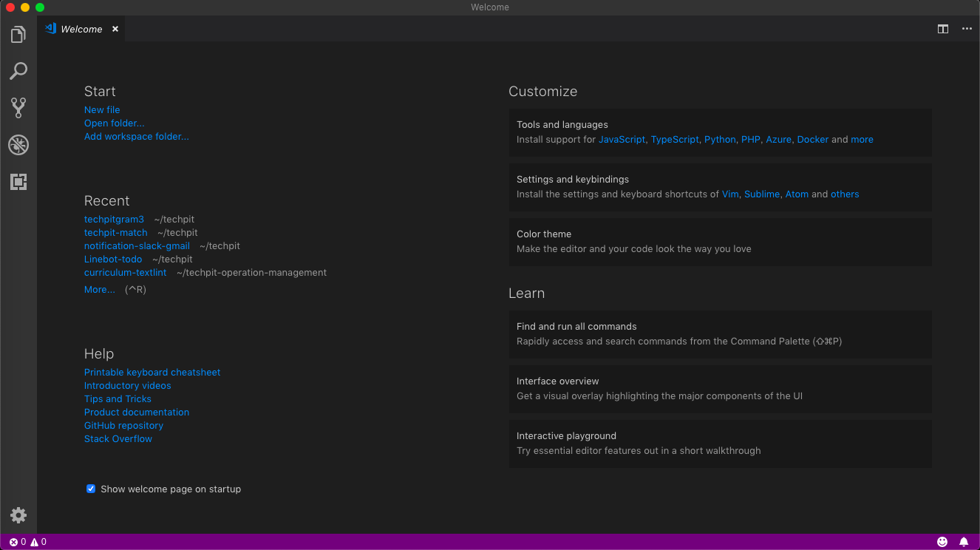Image resolution: width=980 pixels, height=550 pixels.
Task: Install TypeScript support link
Action: coord(675,139)
